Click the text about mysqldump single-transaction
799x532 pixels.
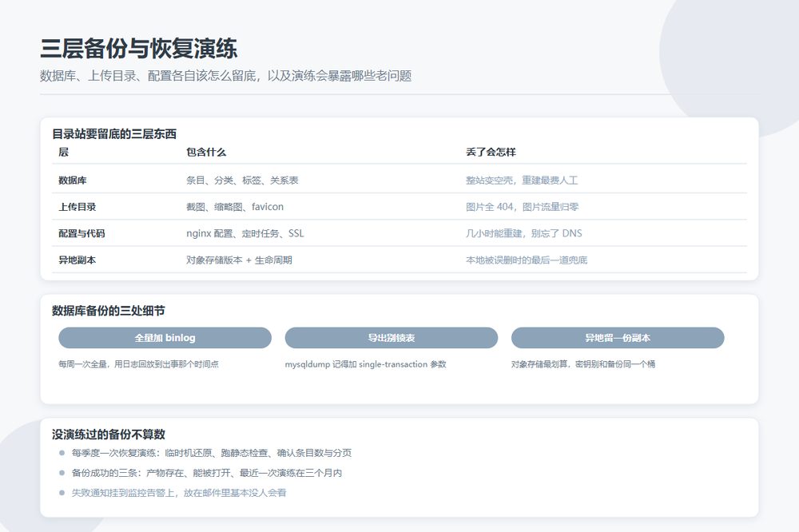point(365,363)
